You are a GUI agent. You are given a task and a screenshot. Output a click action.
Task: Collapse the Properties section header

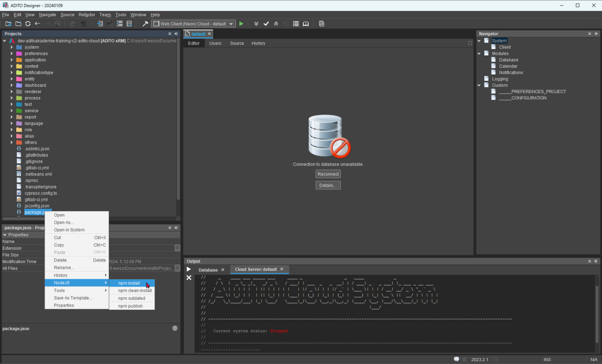coord(5,235)
